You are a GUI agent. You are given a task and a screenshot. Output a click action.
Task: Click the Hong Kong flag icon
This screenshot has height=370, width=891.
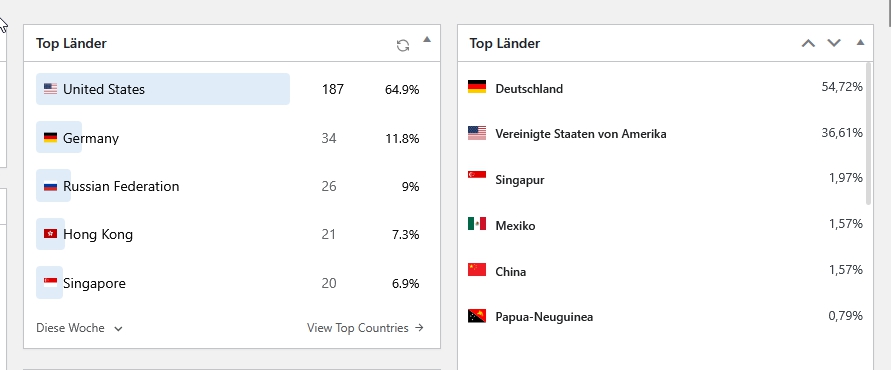tap(51, 234)
